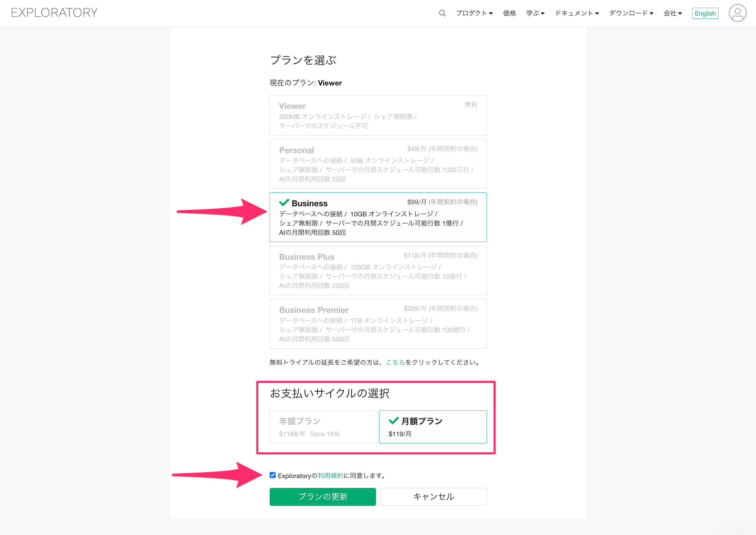
Task: Select the 月額プラン billing option
Action: tap(432, 427)
